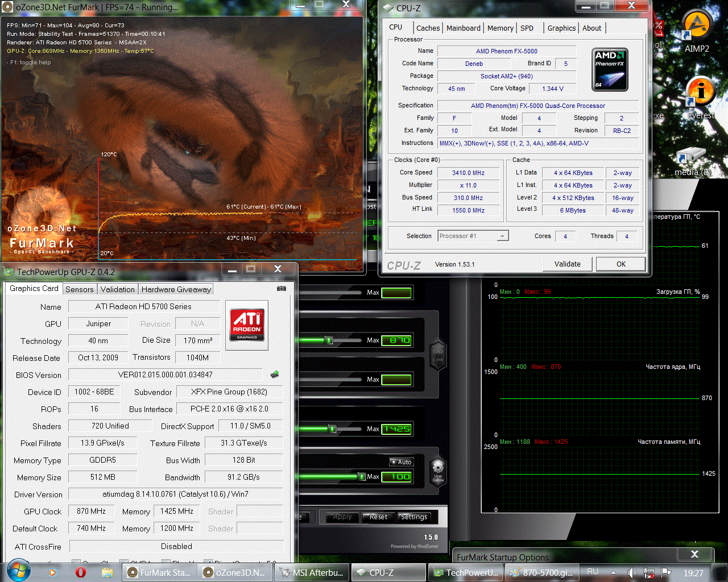728x582 pixels.
Task: Open the Sensors tab in GPU-Z
Action: 80,289
